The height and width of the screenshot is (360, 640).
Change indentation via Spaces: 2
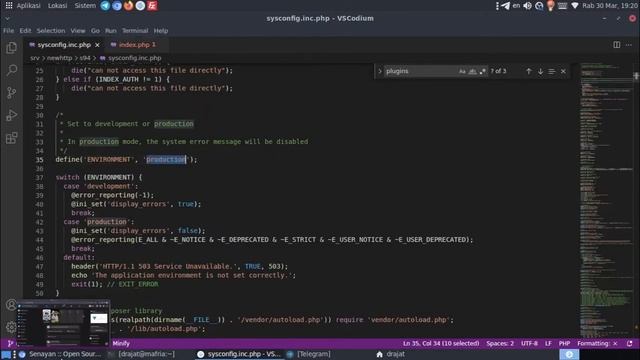(500, 344)
